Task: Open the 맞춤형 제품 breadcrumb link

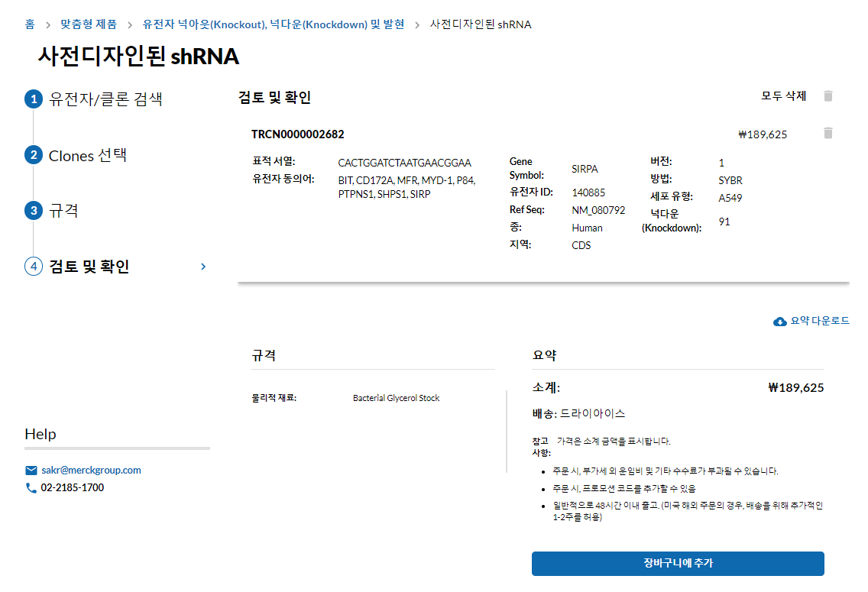Action: tap(89, 24)
